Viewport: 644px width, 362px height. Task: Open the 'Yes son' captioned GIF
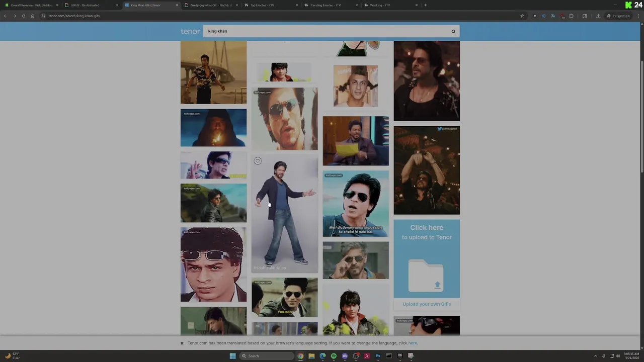click(285, 298)
